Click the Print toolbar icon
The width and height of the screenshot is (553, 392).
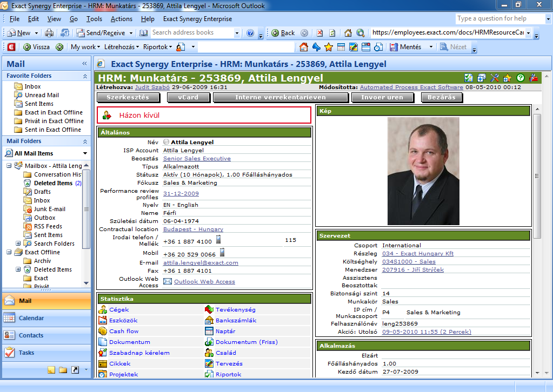point(49,33)
